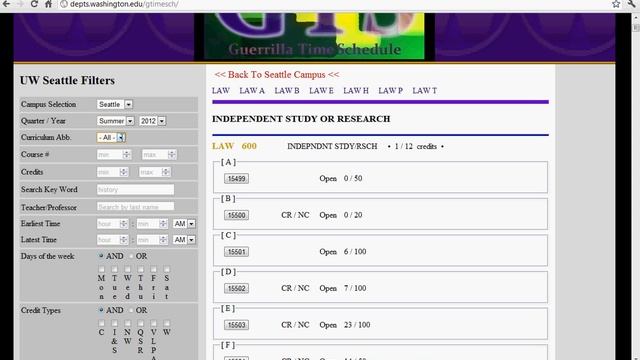Select OR for Days of the week
640x360 pixels.
pyautogui.click(x=131, y=256)
